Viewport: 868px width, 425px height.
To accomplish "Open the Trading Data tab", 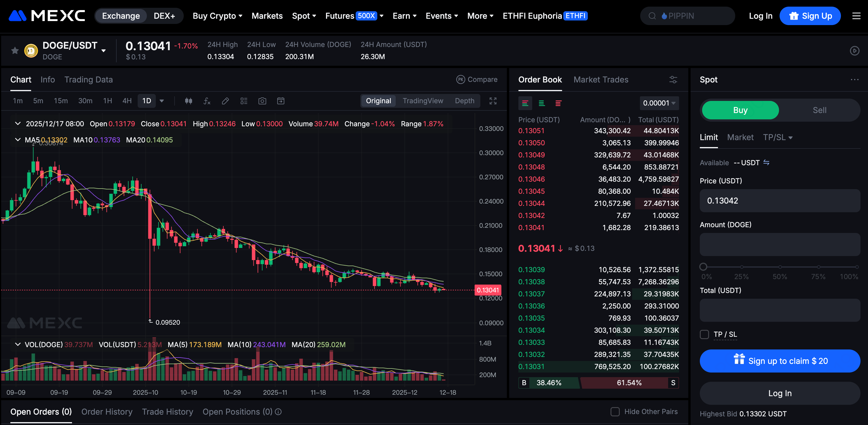I will 88,80.
